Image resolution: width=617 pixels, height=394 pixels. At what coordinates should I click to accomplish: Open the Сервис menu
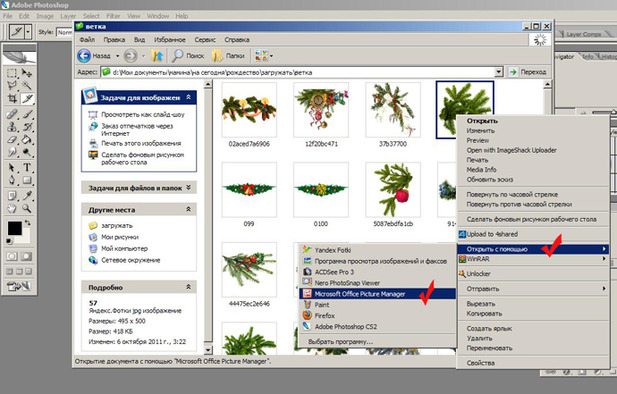tap(205, 40)
